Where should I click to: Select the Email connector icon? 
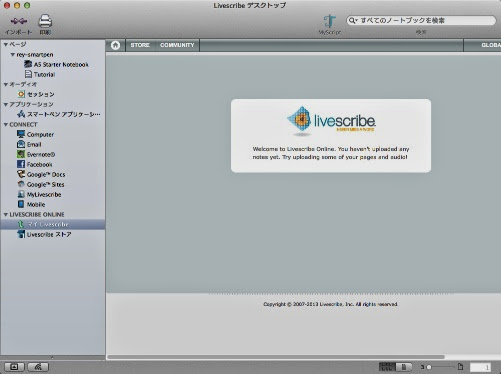point(21,144)
